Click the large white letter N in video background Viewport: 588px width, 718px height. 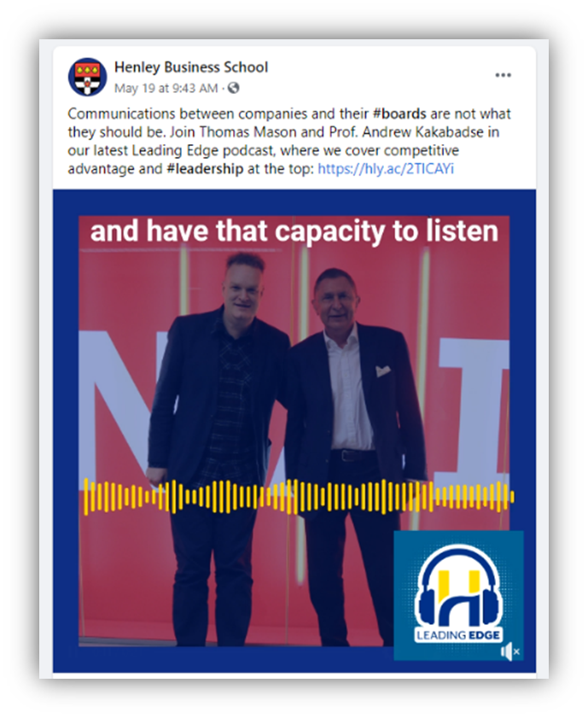coord(119,403)
